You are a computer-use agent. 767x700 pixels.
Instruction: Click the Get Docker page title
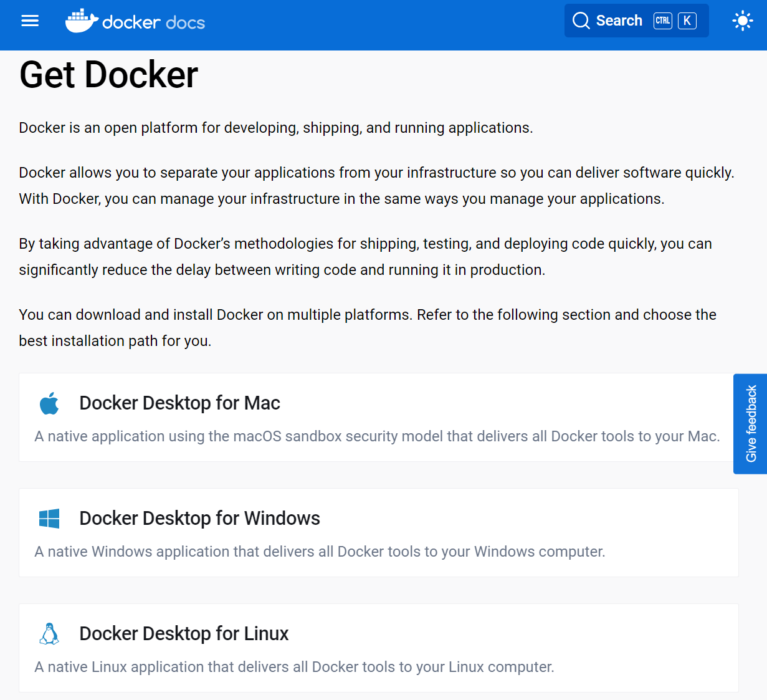[108, 75]
